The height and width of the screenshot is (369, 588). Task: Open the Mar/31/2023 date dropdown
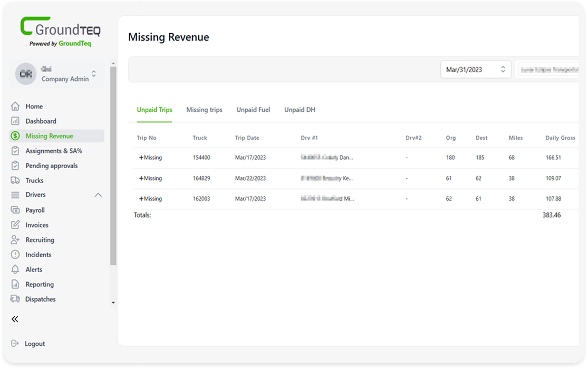tap(475, 70)
